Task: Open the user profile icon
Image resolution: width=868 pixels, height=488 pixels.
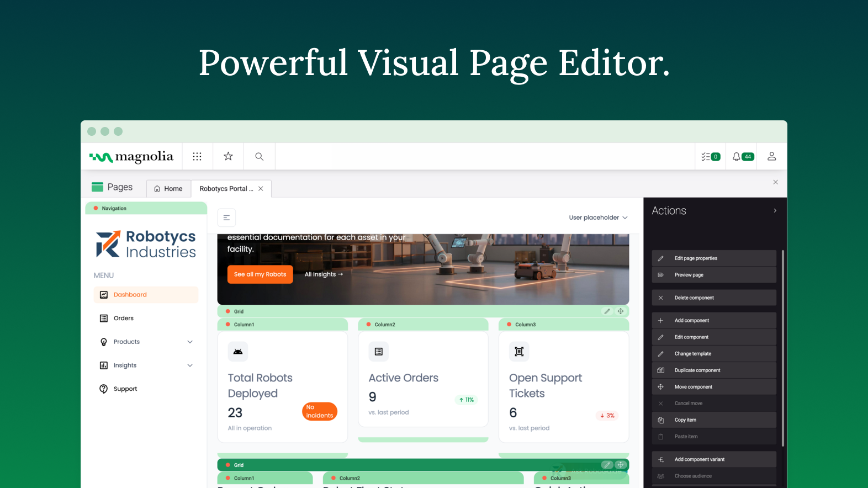Action: (x=771, y=157)
